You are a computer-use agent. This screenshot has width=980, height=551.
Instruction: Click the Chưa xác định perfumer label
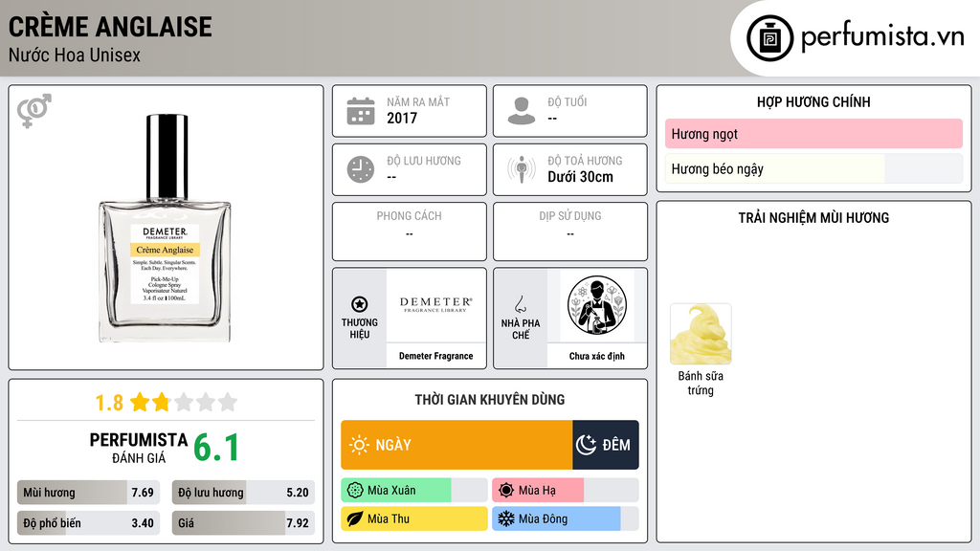coord(597,356)
